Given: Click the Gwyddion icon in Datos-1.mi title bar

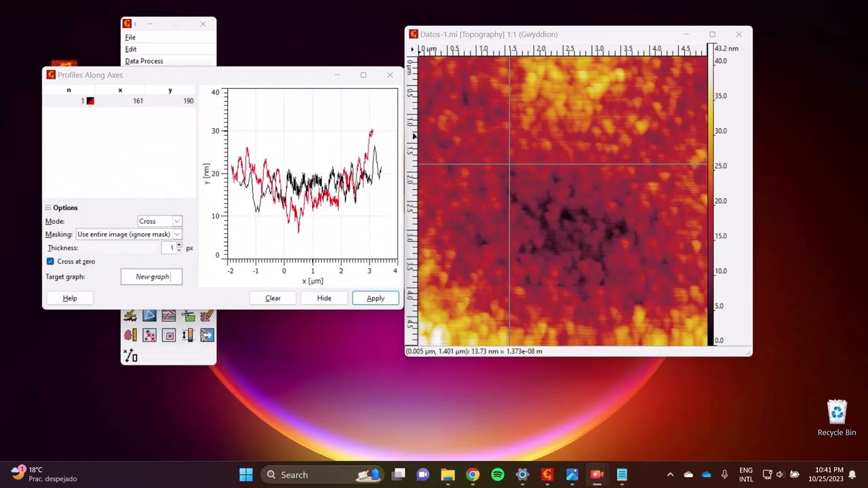Looking at the screenshot, I should pos(414,35).
